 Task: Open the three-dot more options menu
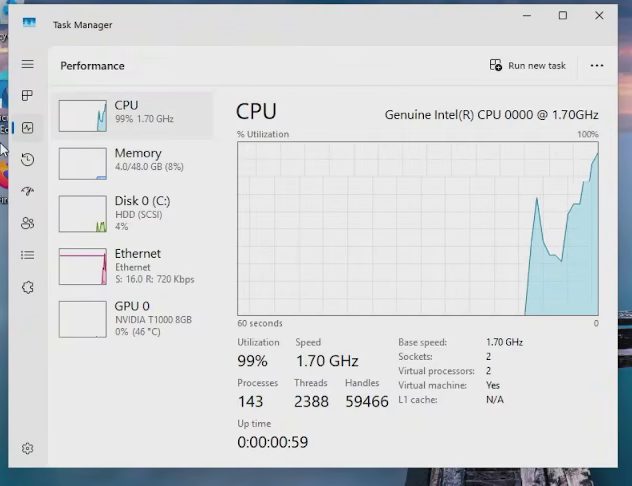point(597,66)
